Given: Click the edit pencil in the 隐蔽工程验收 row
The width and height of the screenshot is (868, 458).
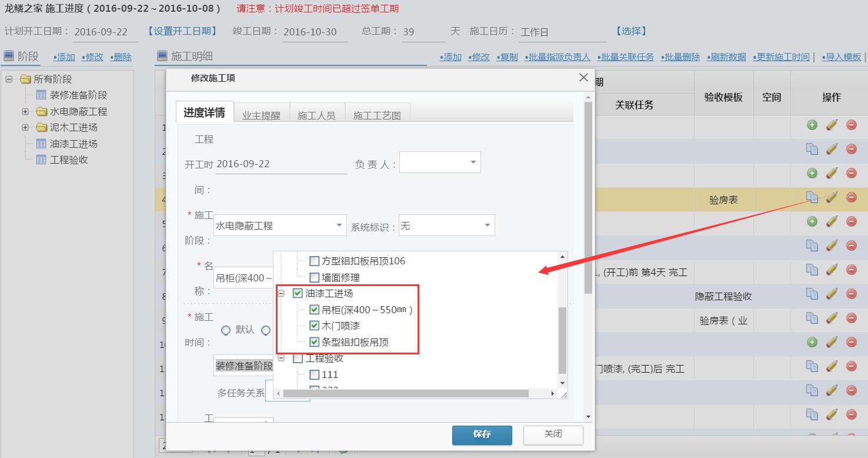Looking at the screenshot, I should [832, 294].
